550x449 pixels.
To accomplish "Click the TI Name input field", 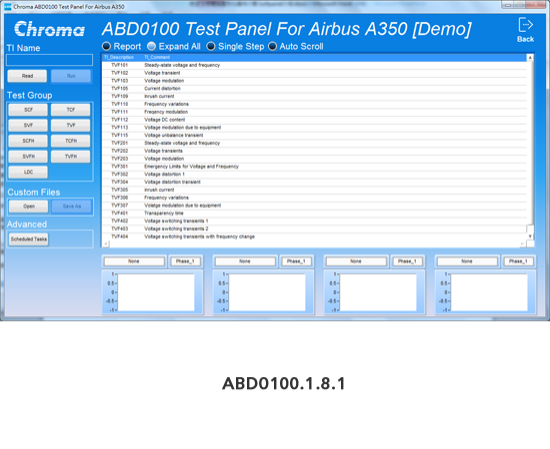I will pyautogui.click(x=49, y=60).
